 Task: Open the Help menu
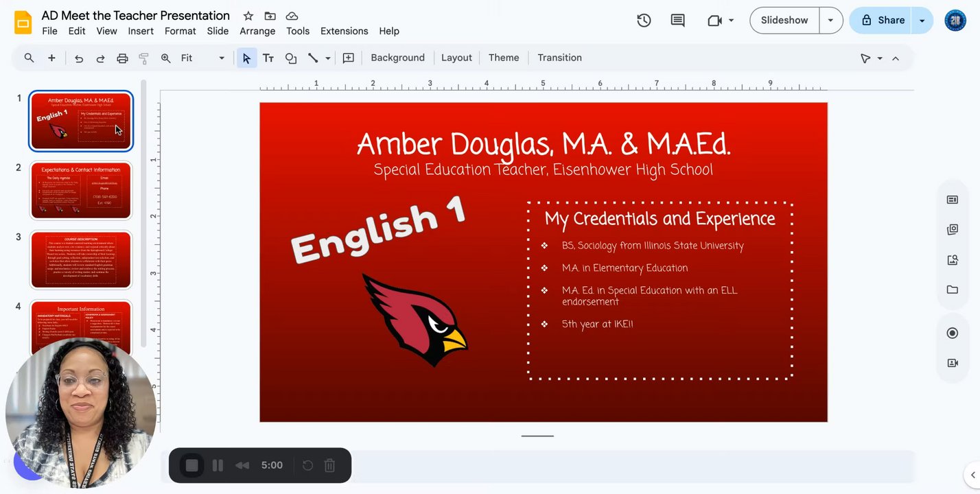[389, 31]
